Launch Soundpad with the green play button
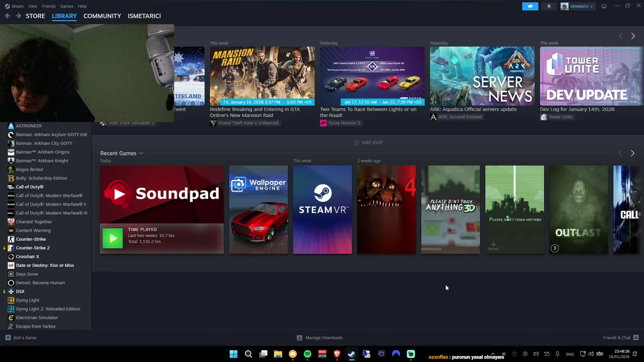The height and width of the screenshot is (362, 644). click(113, 238)
